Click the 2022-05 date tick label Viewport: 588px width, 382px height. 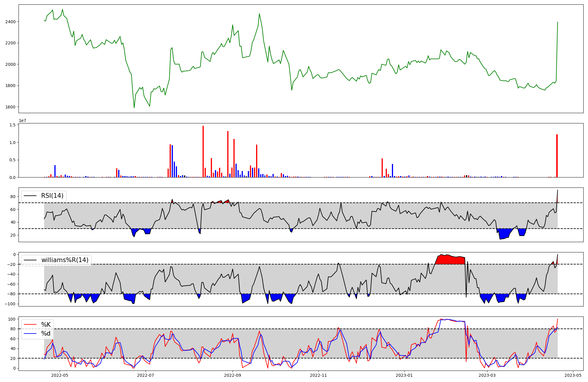(x=60, y=375)
